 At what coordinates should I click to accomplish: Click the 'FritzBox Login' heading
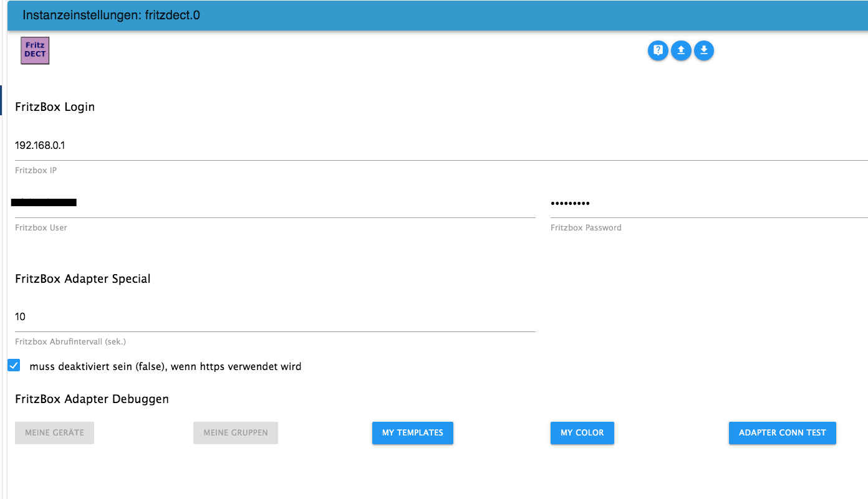pos(55,107)
